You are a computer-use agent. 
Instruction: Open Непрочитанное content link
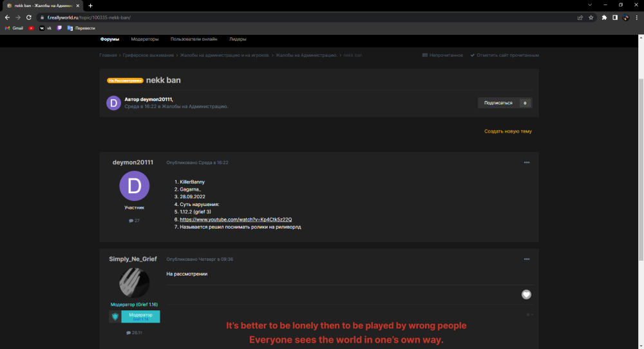point(442,55)
